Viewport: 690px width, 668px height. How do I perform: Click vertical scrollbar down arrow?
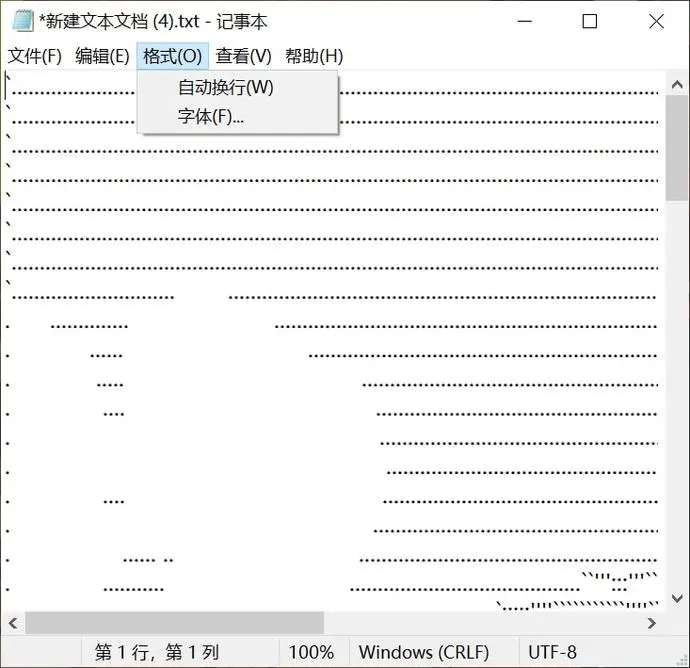click(677, 598)
